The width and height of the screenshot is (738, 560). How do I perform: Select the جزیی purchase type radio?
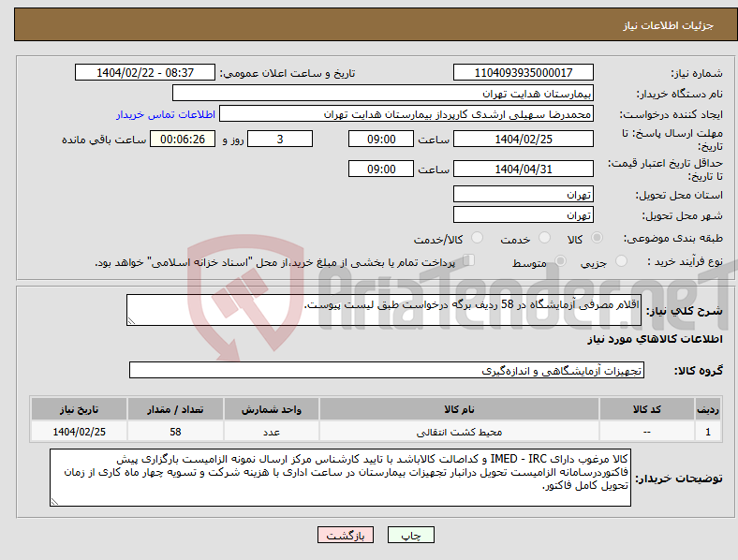tap(621, 260)
